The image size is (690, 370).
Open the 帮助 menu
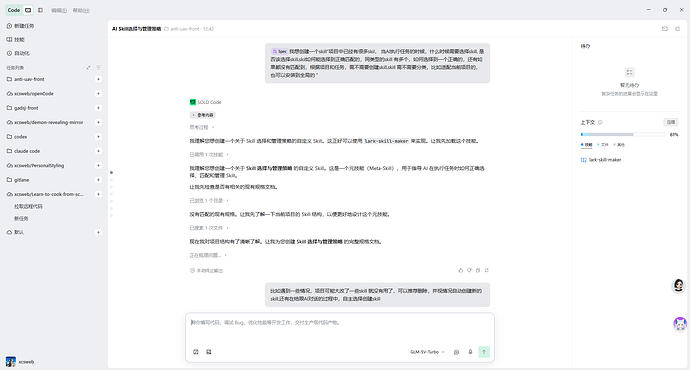point(81,11)
